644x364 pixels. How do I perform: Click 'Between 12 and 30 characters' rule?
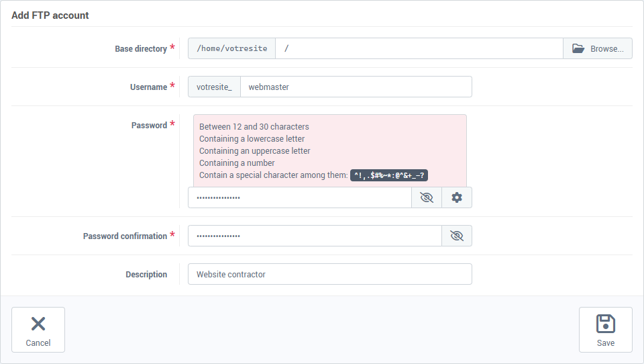pos(254,127)
